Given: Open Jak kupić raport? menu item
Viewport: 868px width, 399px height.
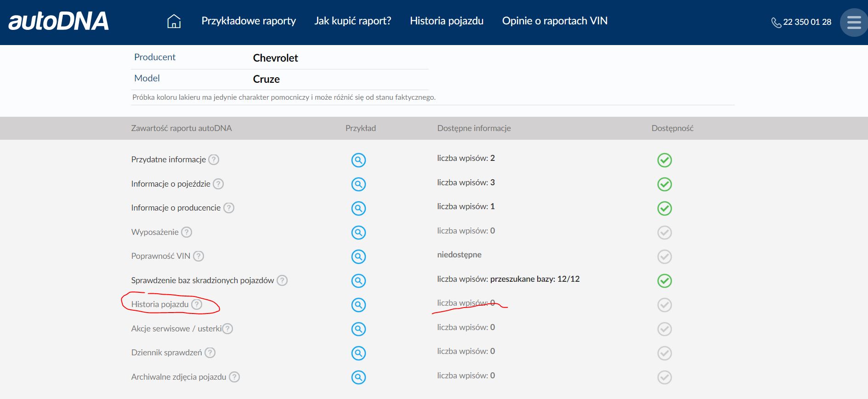Looking at the screenshot, I should 353,21.
